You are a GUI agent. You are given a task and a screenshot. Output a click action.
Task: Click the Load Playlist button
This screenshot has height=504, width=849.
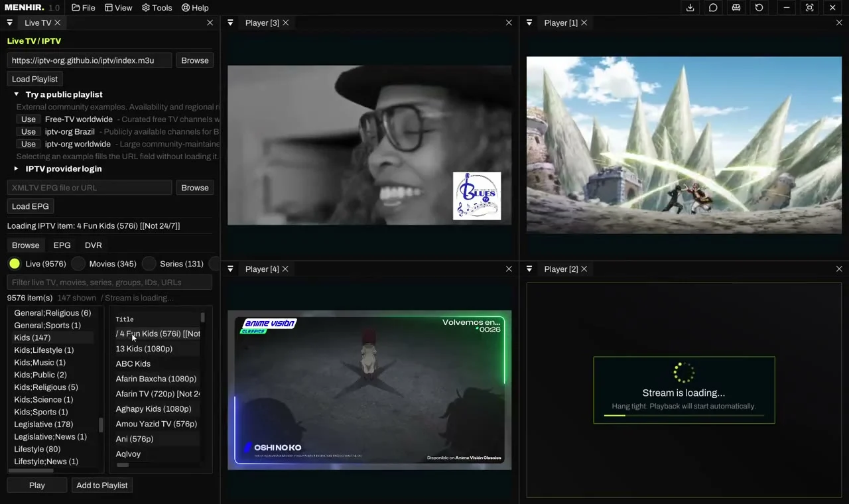tap(34, 79)
